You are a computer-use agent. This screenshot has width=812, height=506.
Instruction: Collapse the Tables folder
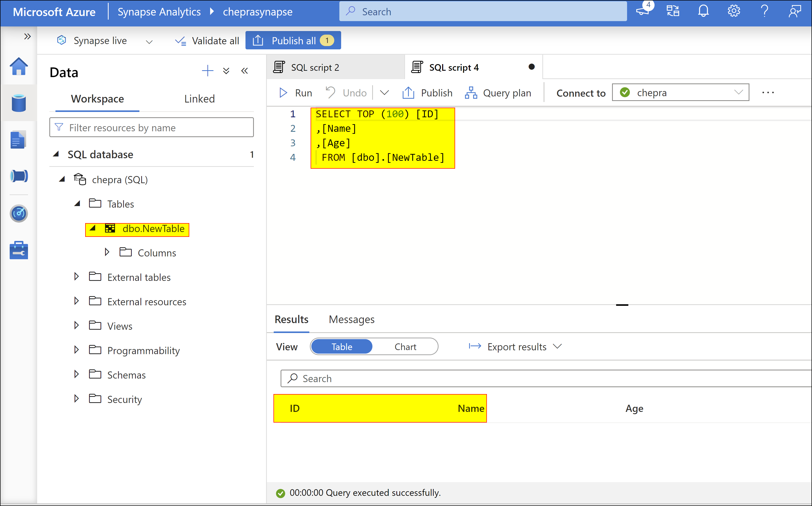coord(77,204)
